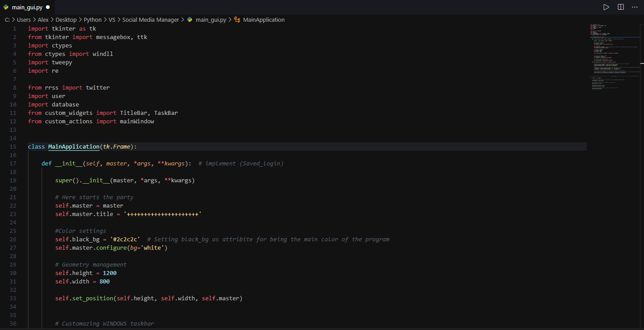Open the 'Users' breadcrumb

(24, 20)
